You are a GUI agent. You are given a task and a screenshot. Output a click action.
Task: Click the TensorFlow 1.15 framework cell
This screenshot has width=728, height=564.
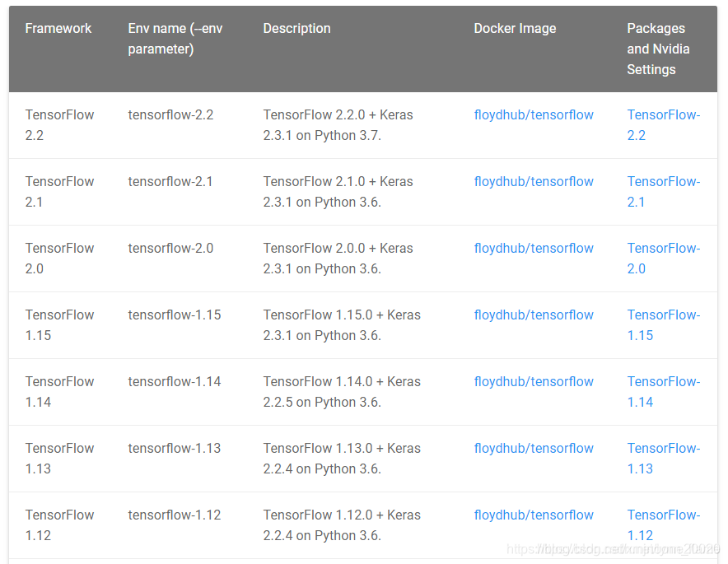point(59,325)
